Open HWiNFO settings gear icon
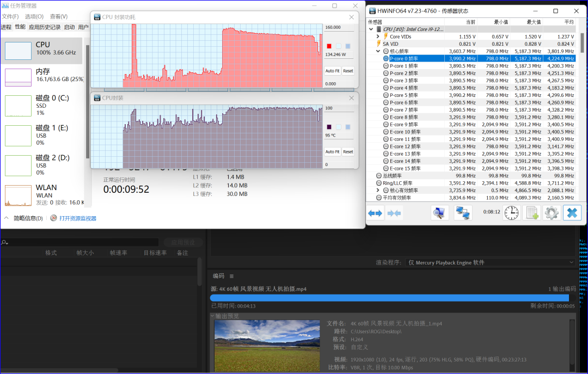 pos(552,213)
